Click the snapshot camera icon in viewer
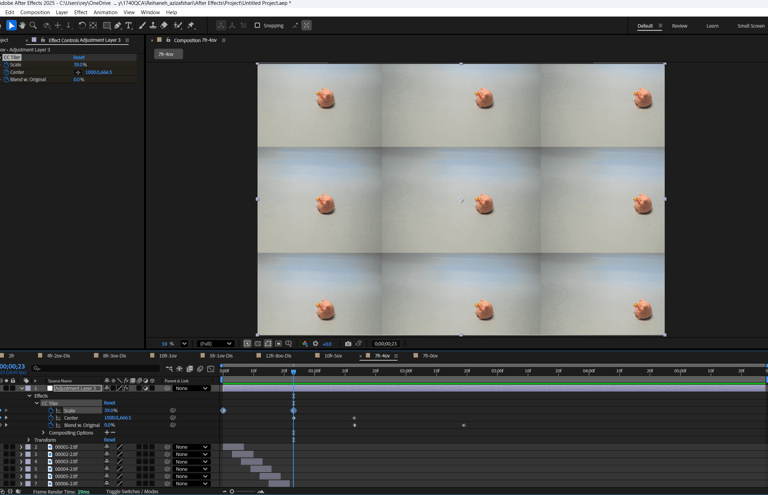Screen dimensions: 768x495 click(348, 344)
